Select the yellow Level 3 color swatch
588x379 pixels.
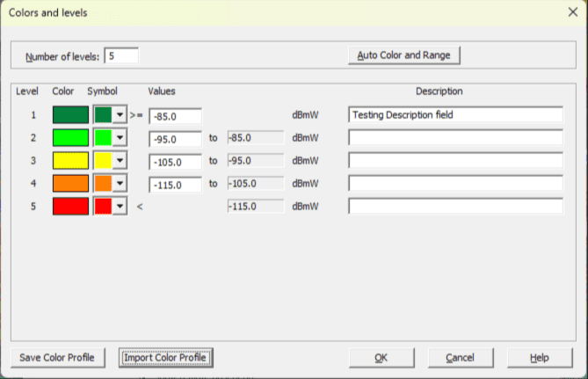tap(70, 160)
